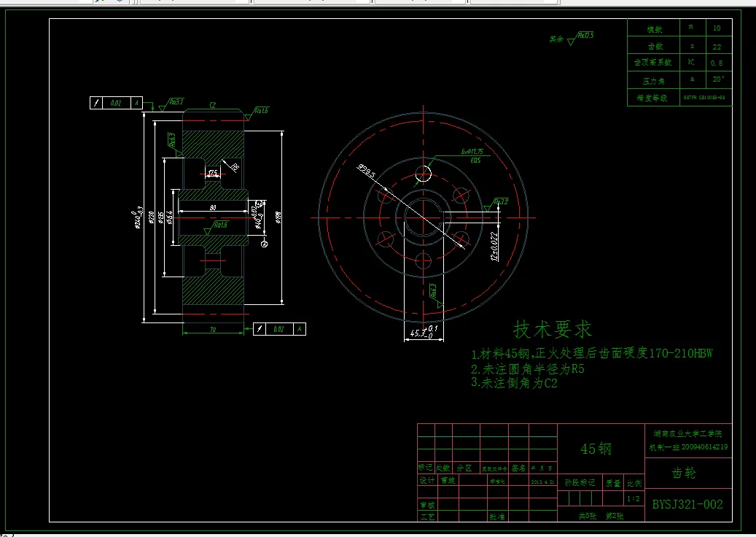Viewport: 756px width, 537px height.
Task: Click the '签名' header in title block
Action: coord(518,468)
